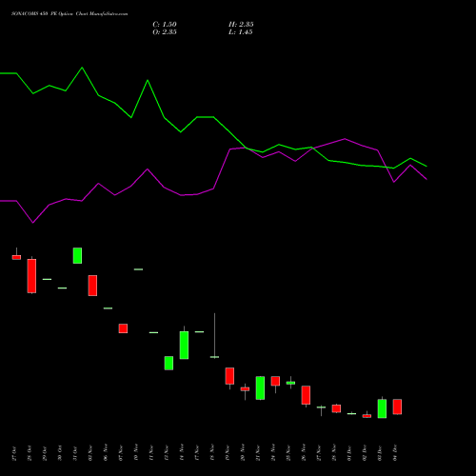The width and height of the screenshot is (476, 476).
Task: Click the 28 Oct date axis label
Action: pyautogui.click(x=30, y=453)
